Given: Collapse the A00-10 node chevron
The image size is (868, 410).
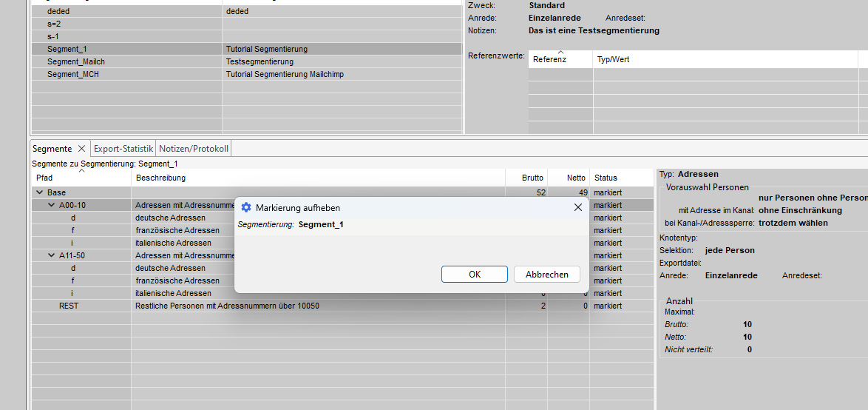Looking at the screenshot, I should (x=51, y=205).
